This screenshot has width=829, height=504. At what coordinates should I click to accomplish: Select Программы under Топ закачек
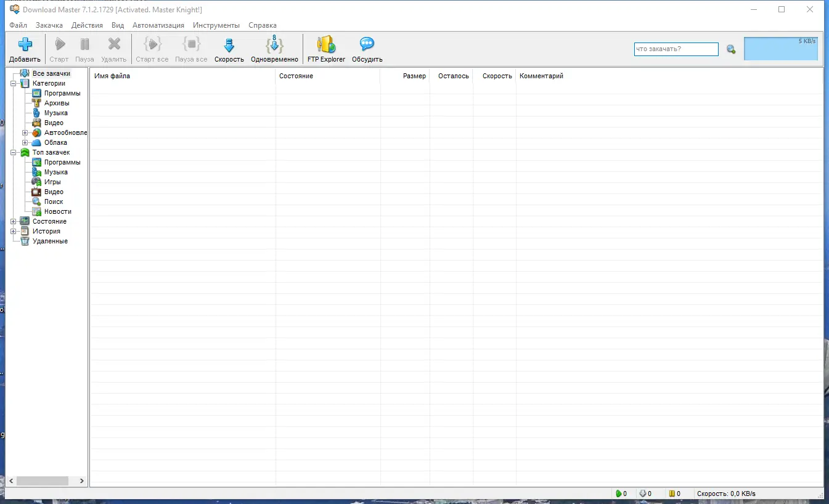coord(62,163)
